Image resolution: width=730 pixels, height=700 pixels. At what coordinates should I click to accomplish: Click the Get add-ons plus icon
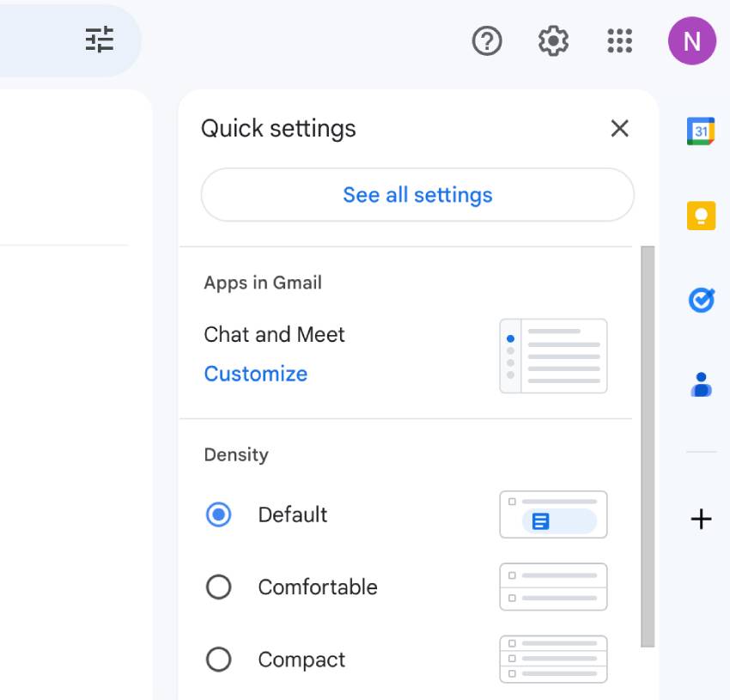coord(701,518)
